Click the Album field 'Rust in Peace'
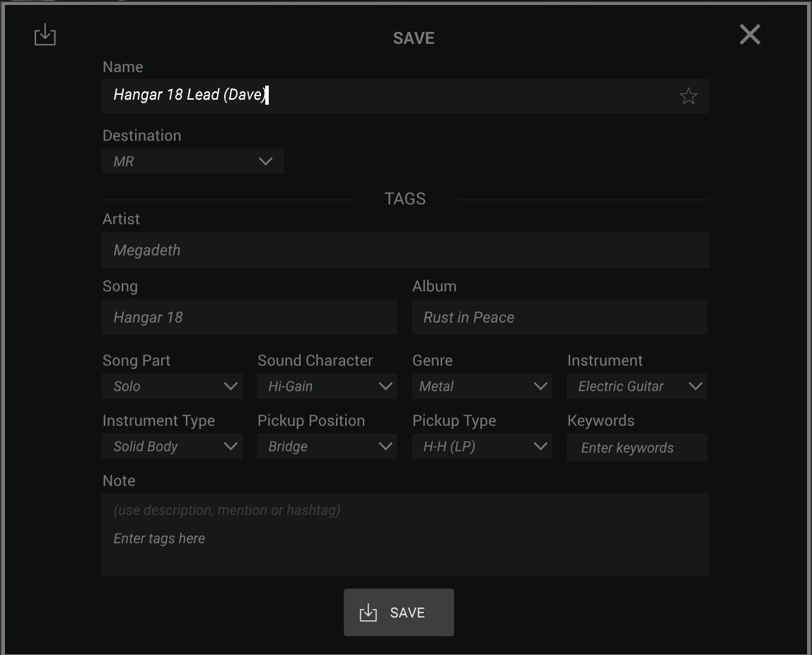Image resolution: width=812 pixels, height=655 pixels. pyautogui.click(x=559, y=317)
